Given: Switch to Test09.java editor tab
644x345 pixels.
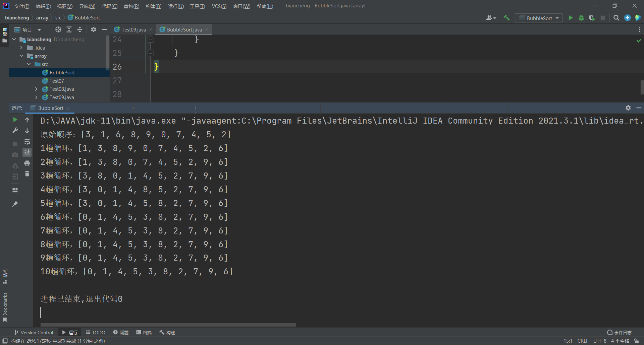Looking at the screenshot, I should (133, 29).
